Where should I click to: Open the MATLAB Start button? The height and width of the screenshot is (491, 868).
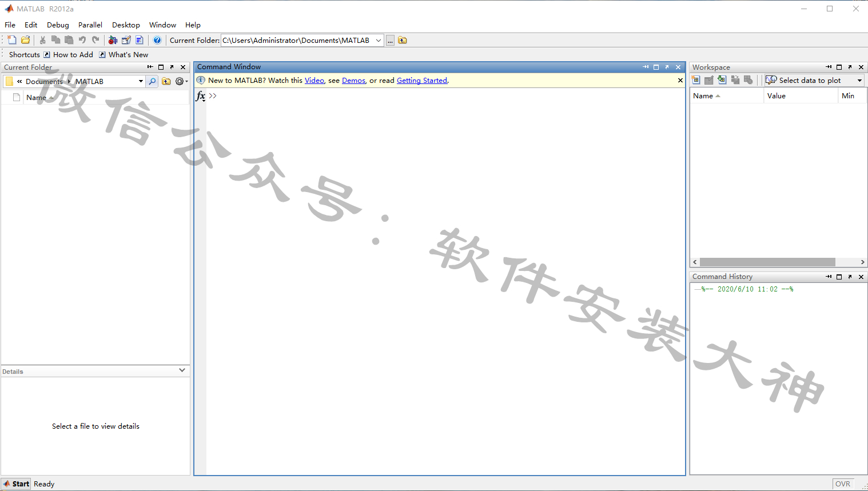(16, 484)
